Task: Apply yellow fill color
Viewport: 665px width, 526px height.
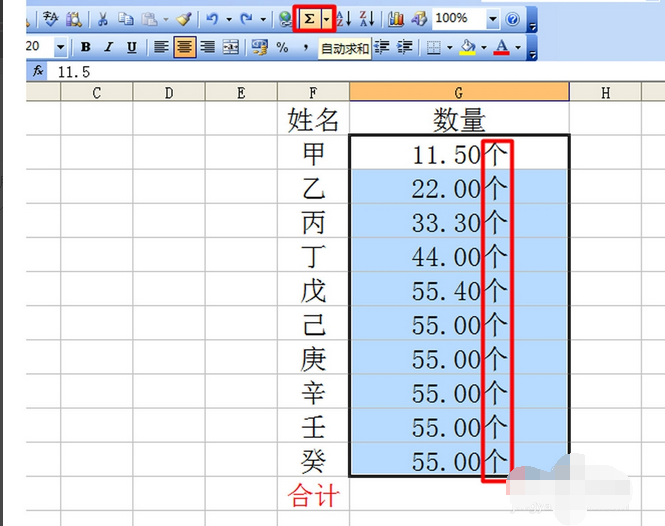Action: pyautogui.click(x=468, y=47)
